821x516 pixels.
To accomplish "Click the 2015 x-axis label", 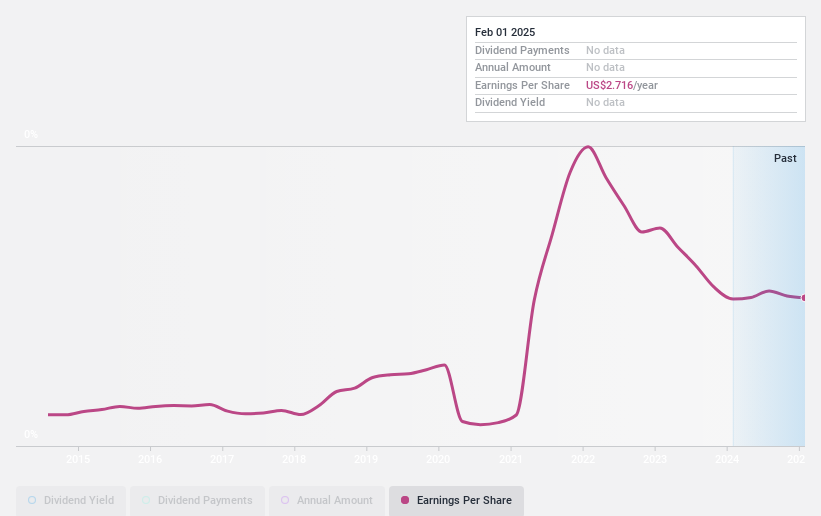I will coord(78,459).
